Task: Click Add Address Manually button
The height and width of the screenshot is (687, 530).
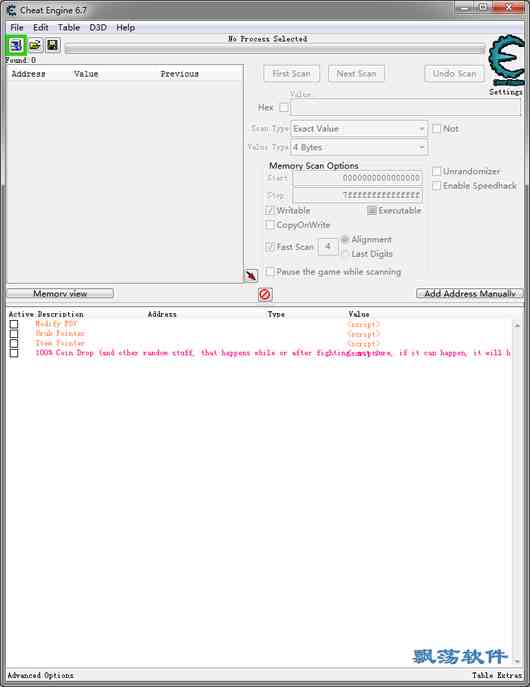Action: 470,293
